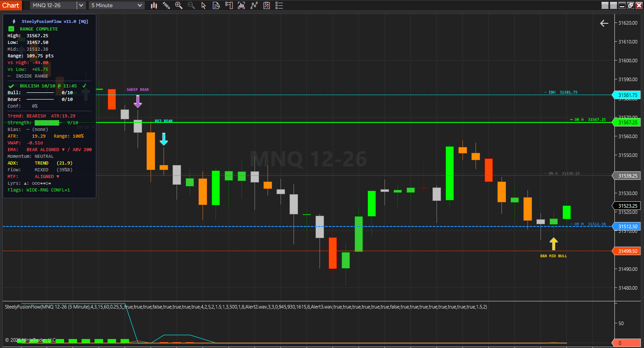Click the strategy performance sheet icon

click(267, 5)
